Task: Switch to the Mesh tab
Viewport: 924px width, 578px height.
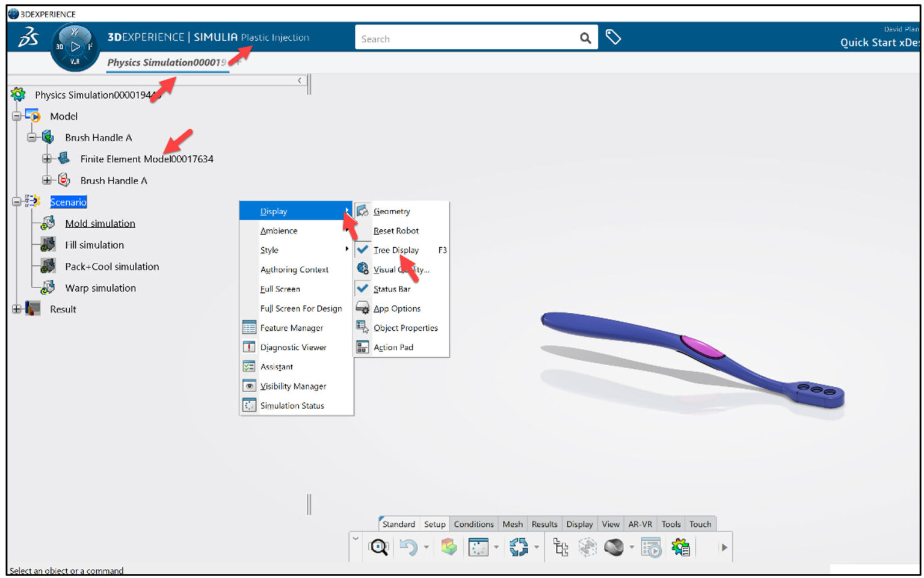Action: coord(512,524)
